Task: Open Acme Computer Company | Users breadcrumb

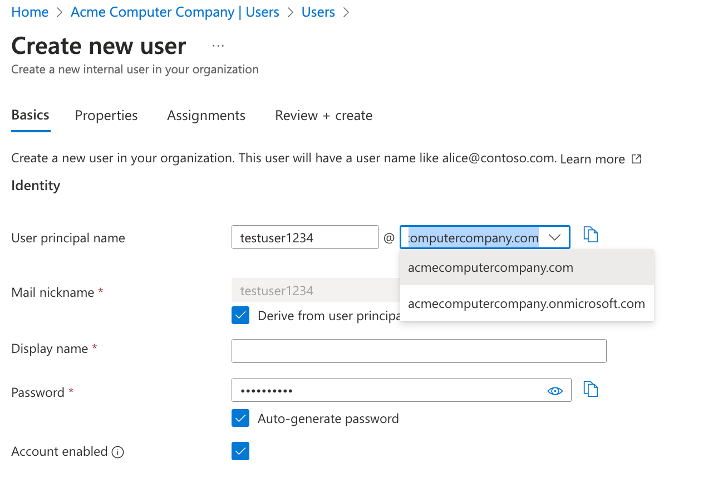Action: coord(175,12)
